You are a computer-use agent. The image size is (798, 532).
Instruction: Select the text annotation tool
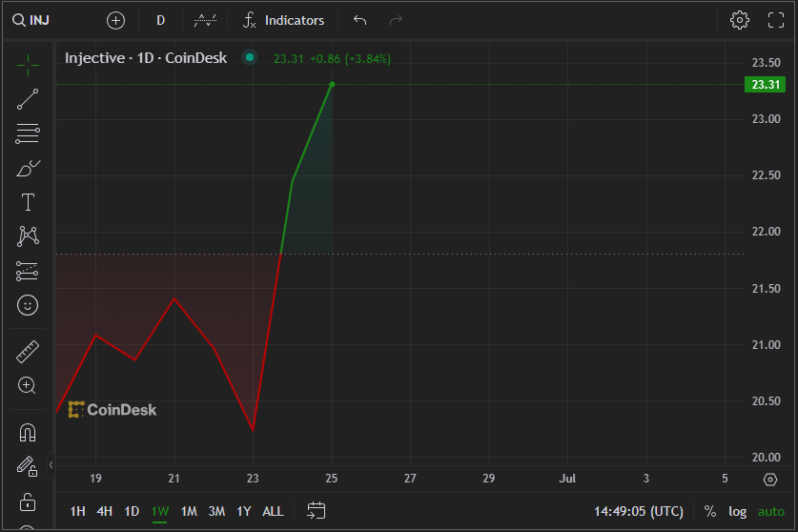(x=28, y=202)
